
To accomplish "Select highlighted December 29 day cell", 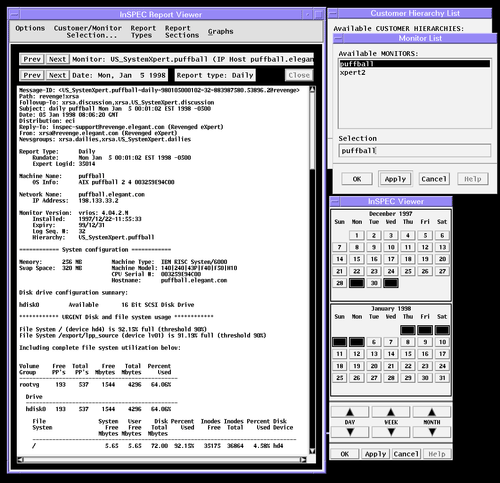I will [x=357, y=283].
